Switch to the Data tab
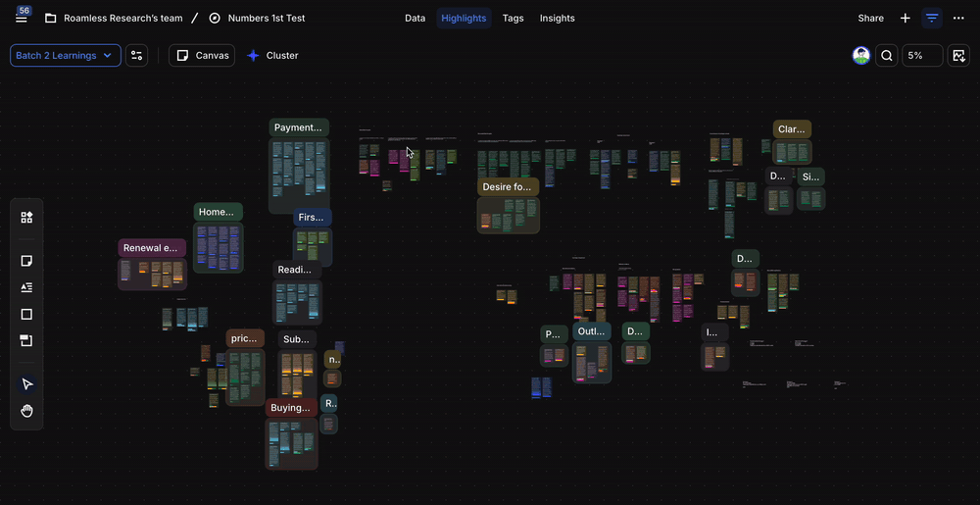Image resolution: width=980 pixels, height=505 pixels. pyautogui.click(x=415, y=18)
